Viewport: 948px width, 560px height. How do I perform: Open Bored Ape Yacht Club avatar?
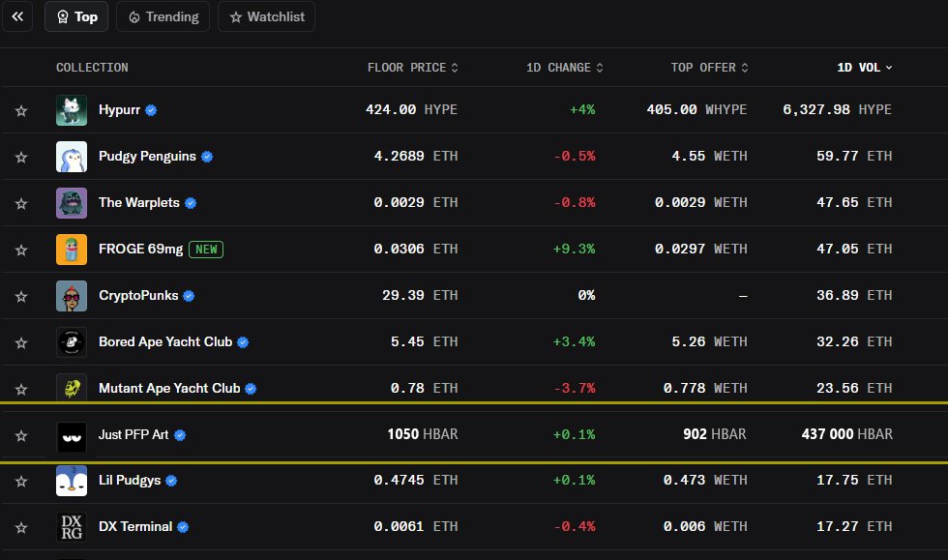click(x=72, y=342)
